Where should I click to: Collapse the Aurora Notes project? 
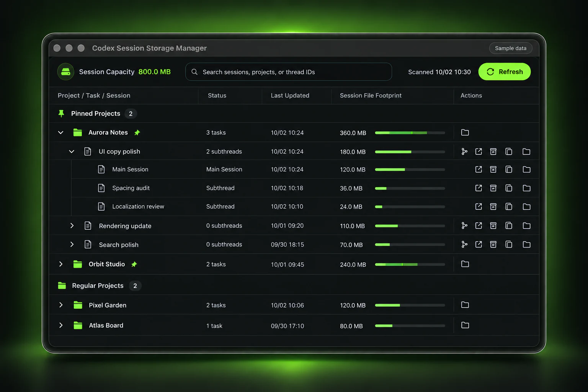[x=60, y=132]
